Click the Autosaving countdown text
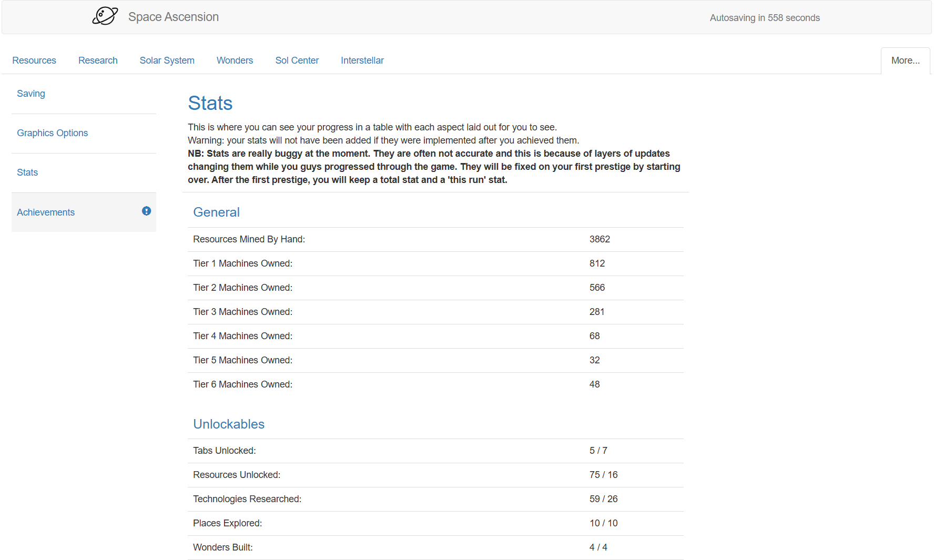Viewport: 934px width, 560px height. [x=764, y=18]
